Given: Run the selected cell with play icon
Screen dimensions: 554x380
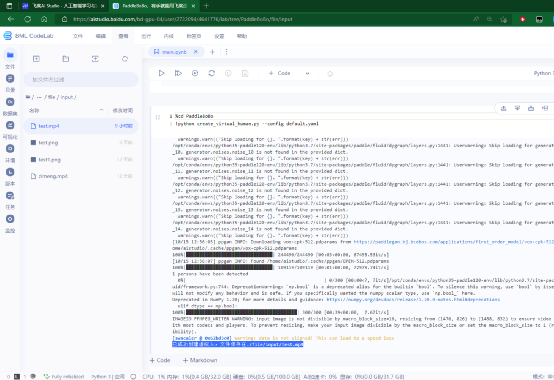Looking at the screenshot, I should (161, 73).
